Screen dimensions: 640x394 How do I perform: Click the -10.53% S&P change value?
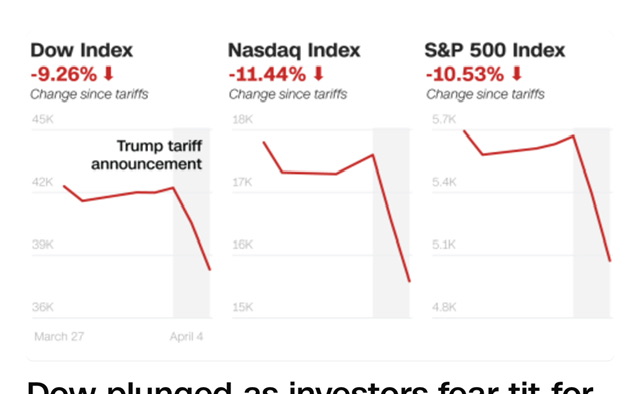(x=464, y=74)
